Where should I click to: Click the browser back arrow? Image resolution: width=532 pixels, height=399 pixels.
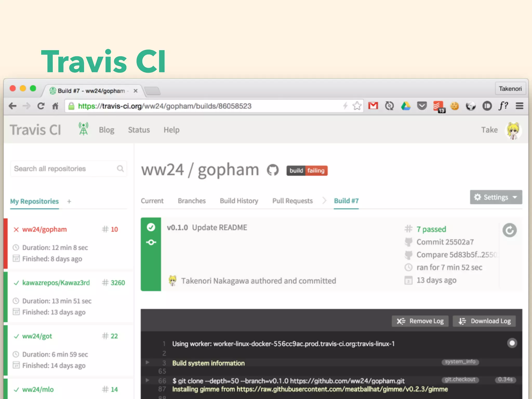point(12,106)
